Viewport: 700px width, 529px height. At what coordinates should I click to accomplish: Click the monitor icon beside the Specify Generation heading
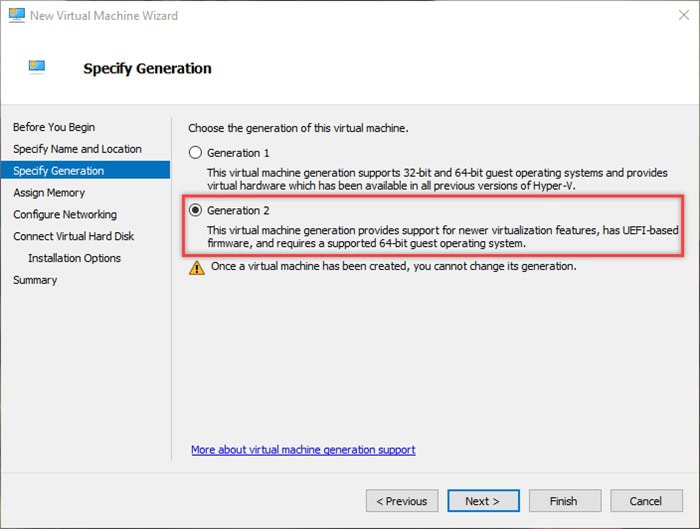(x=37, y=68)
